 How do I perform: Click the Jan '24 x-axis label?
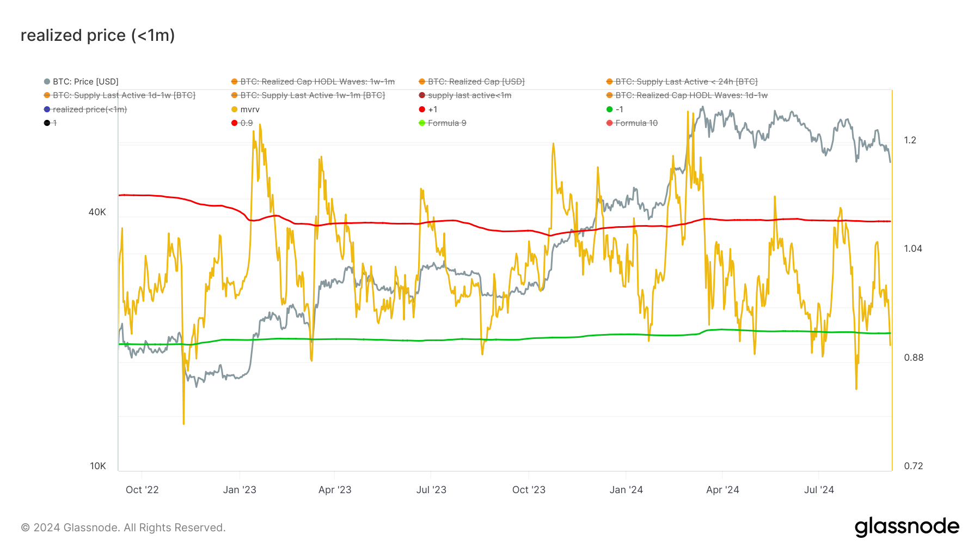pos(626,490)
